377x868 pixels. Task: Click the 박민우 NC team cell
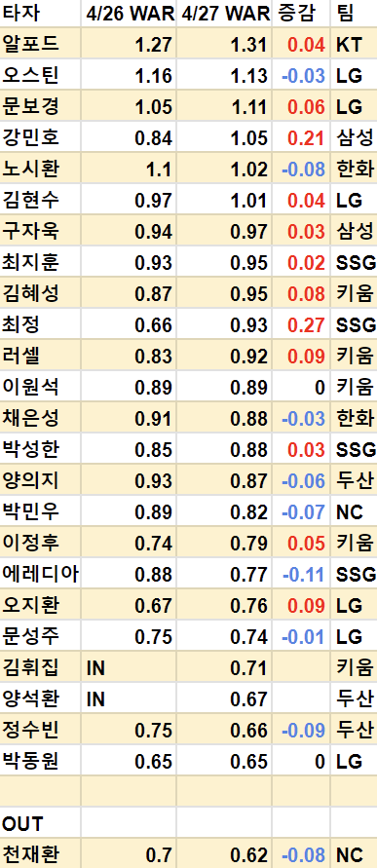click(x=354, y=511)
